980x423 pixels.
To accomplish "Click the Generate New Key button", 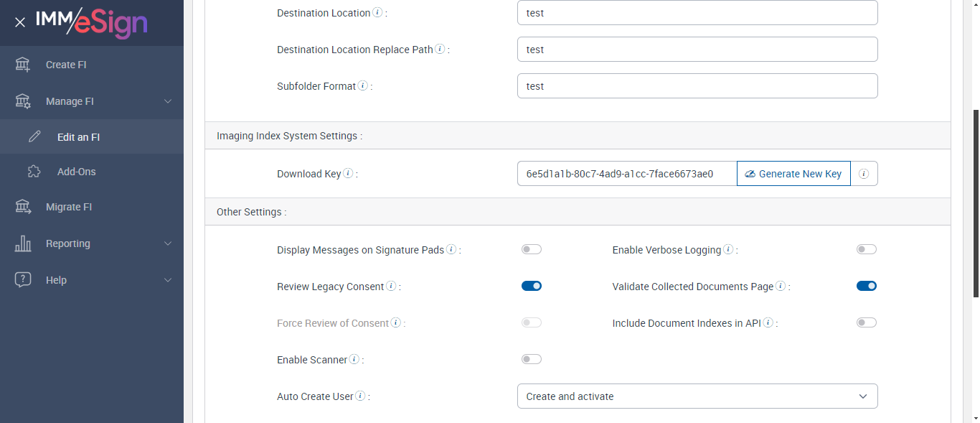I will [x=793, y=174].
